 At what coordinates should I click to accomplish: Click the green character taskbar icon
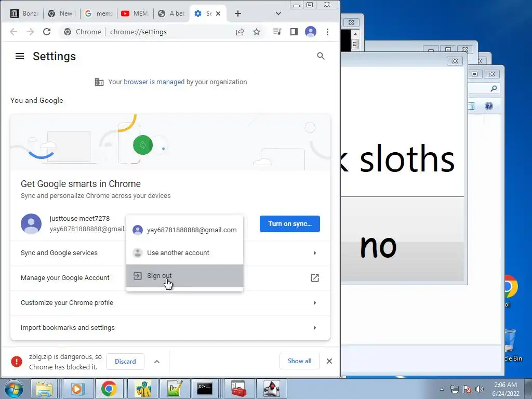click(x=142, y=389)
